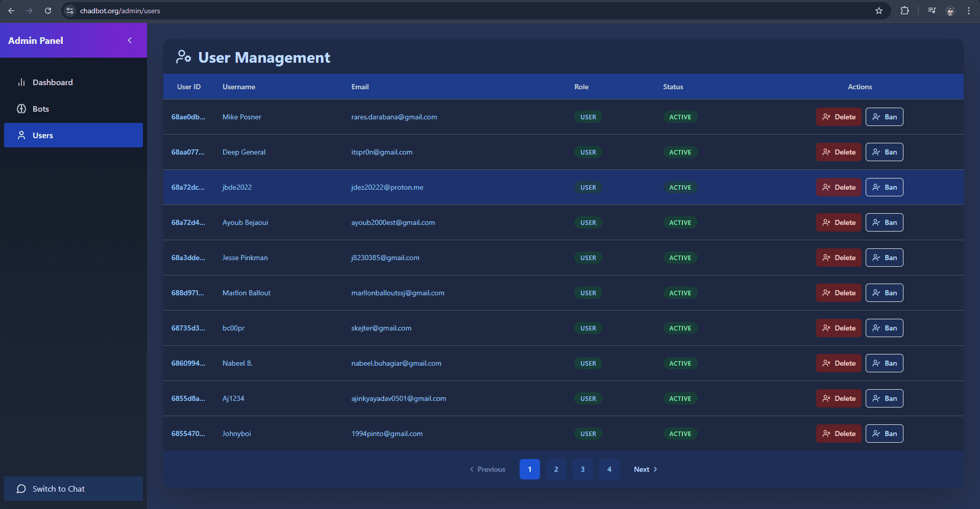Click the robot icon next to Bots
Viewport: 980px width, 509px height.
[21, 109]
